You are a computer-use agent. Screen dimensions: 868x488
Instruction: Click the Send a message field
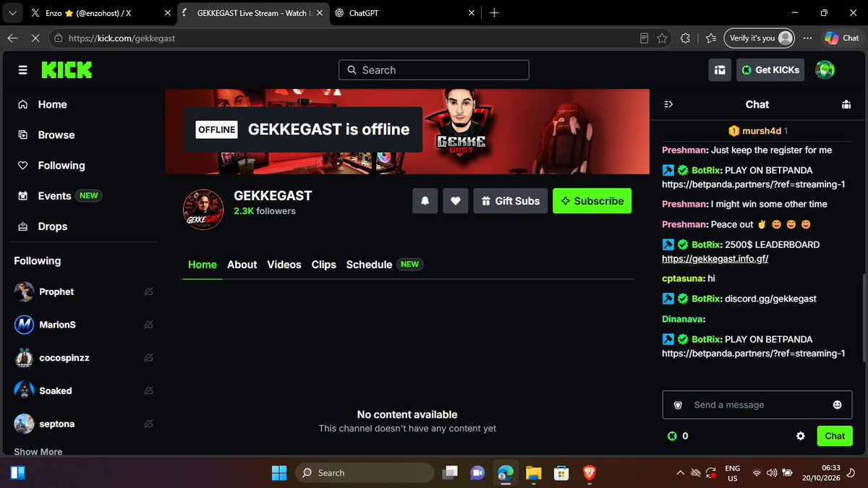click(757, 405)
